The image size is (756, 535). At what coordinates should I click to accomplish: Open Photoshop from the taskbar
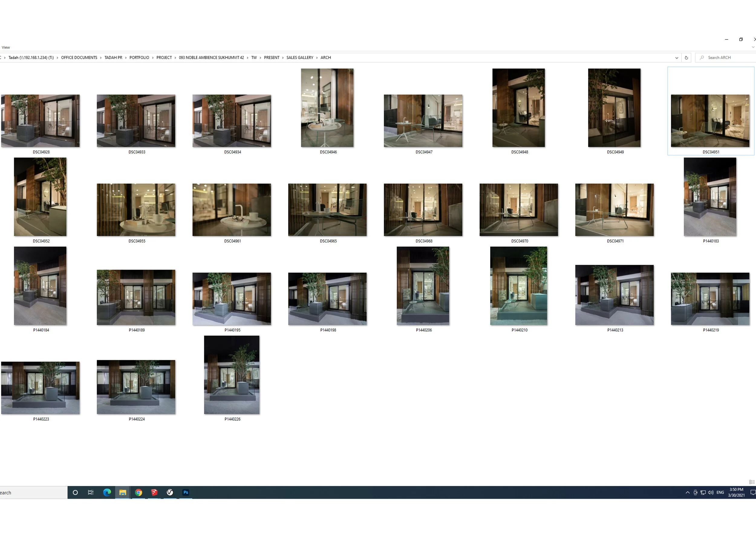pyautogui.click(x=186, y=493)
